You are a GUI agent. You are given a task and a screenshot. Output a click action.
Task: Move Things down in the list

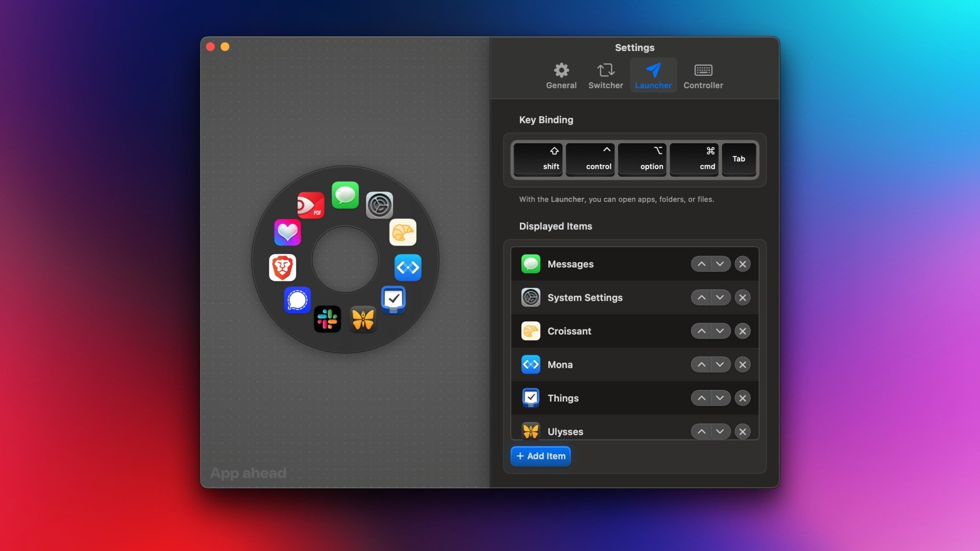click(x=720, y=398)
